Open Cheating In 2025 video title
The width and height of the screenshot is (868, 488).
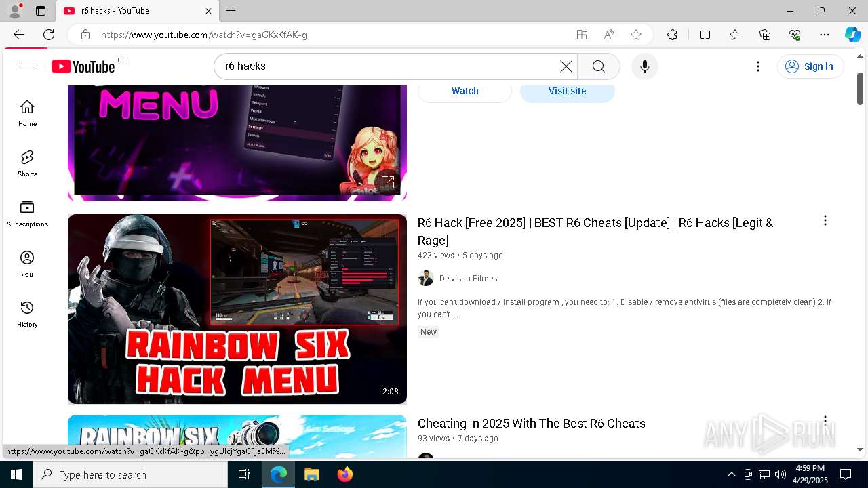[x=531, y=424]
